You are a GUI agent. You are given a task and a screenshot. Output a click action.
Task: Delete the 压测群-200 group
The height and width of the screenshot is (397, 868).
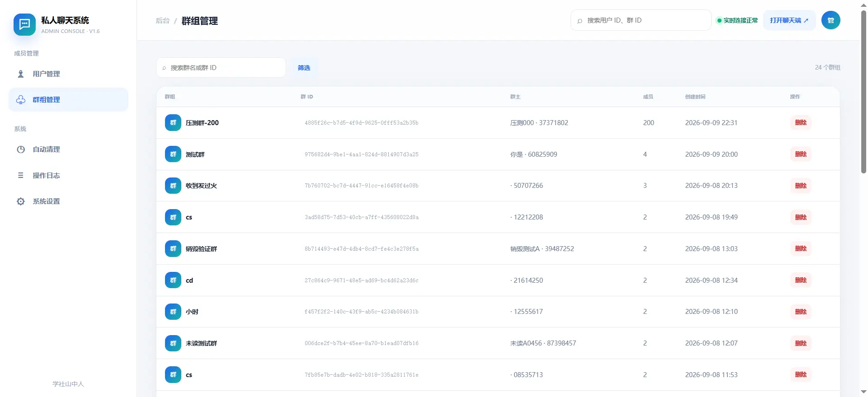[801, 123]
